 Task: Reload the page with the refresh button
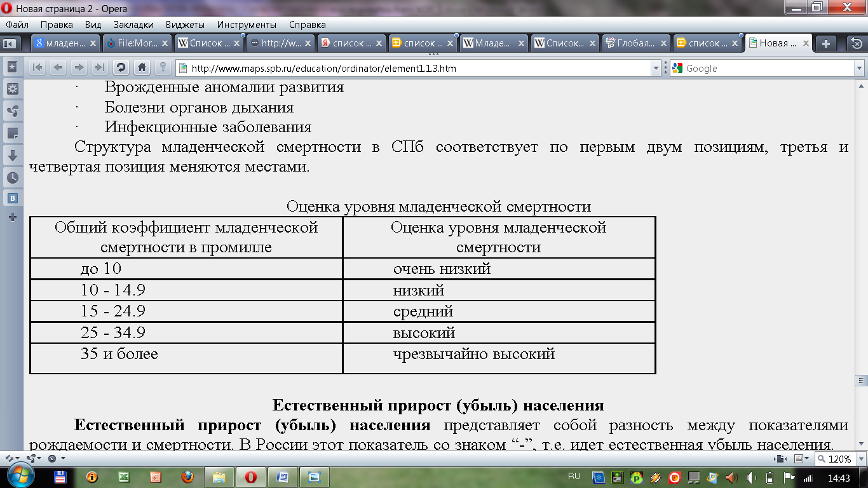[x=121, y=67]
